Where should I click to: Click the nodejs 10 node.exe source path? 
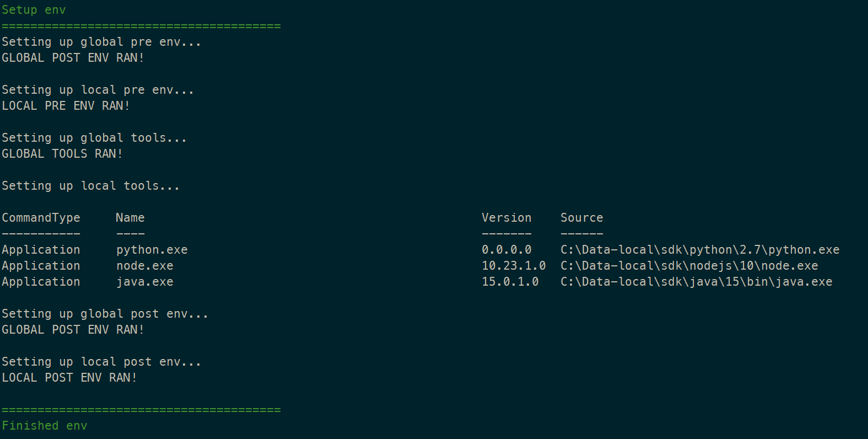tap(689, 266)
